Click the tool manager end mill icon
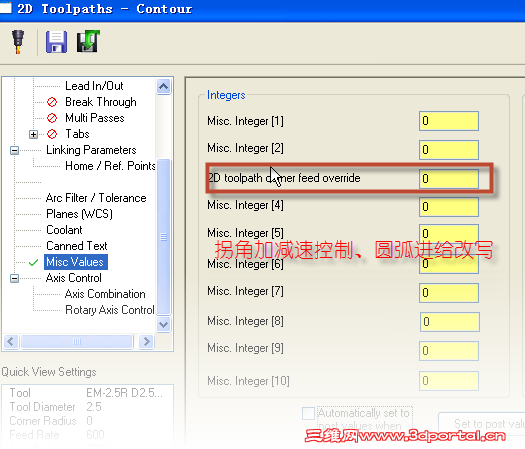525x449 pixels. point(18,42)
